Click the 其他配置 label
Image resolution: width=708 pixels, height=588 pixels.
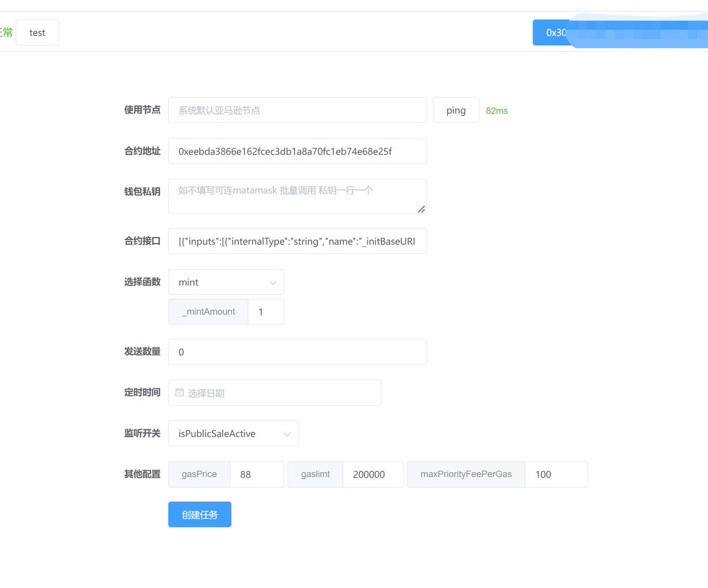142,474
